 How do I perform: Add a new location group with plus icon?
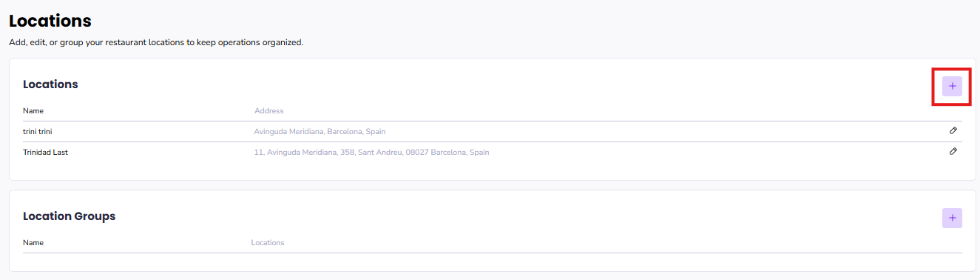point(952,218)
